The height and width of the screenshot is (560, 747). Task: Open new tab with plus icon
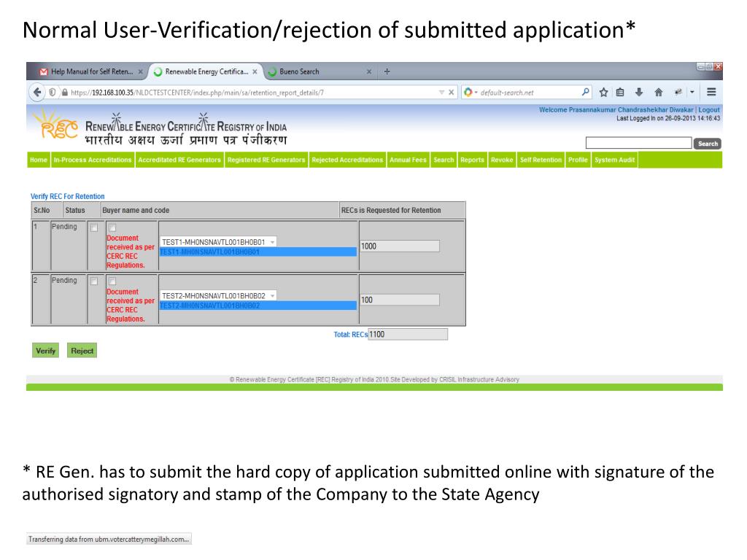point(387,71)
